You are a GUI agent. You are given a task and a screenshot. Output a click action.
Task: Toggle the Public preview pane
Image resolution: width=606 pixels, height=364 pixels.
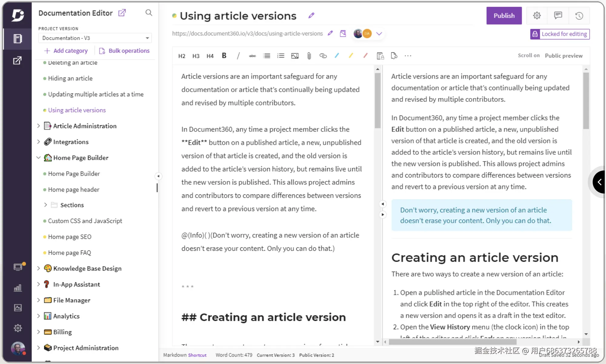[x=564, y=56]
